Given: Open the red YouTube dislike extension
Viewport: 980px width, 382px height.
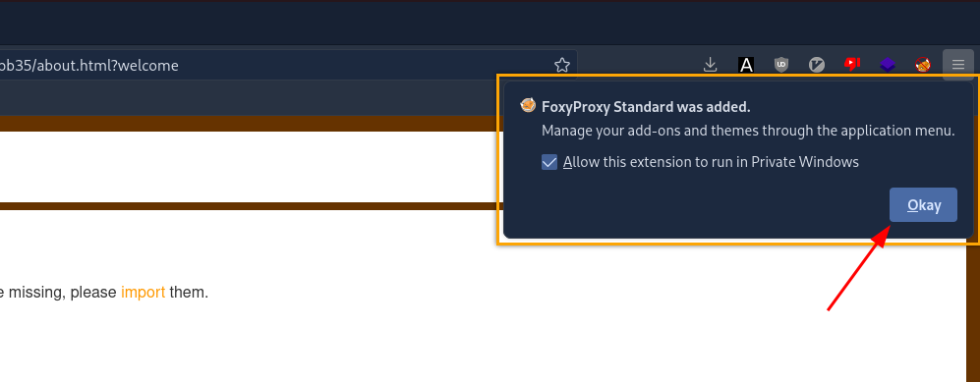Looking at the screenshot, I should (852, 64).
